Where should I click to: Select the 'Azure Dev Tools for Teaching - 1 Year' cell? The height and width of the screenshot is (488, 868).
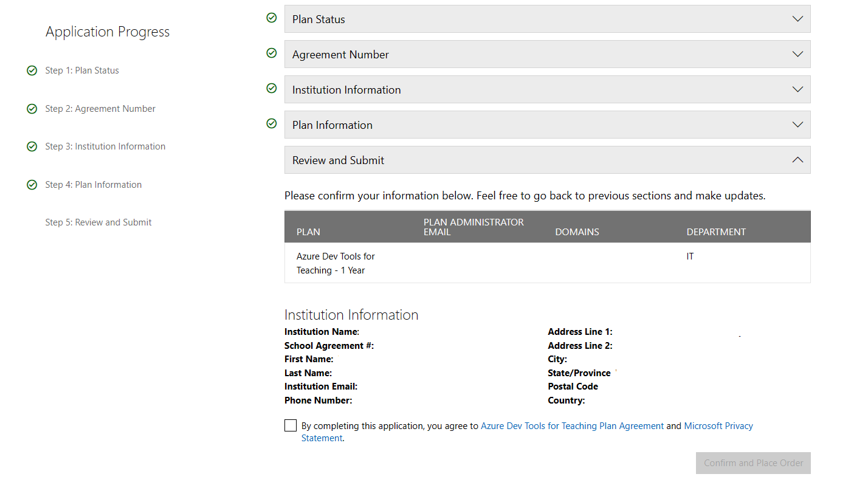[x=336, y=263]
